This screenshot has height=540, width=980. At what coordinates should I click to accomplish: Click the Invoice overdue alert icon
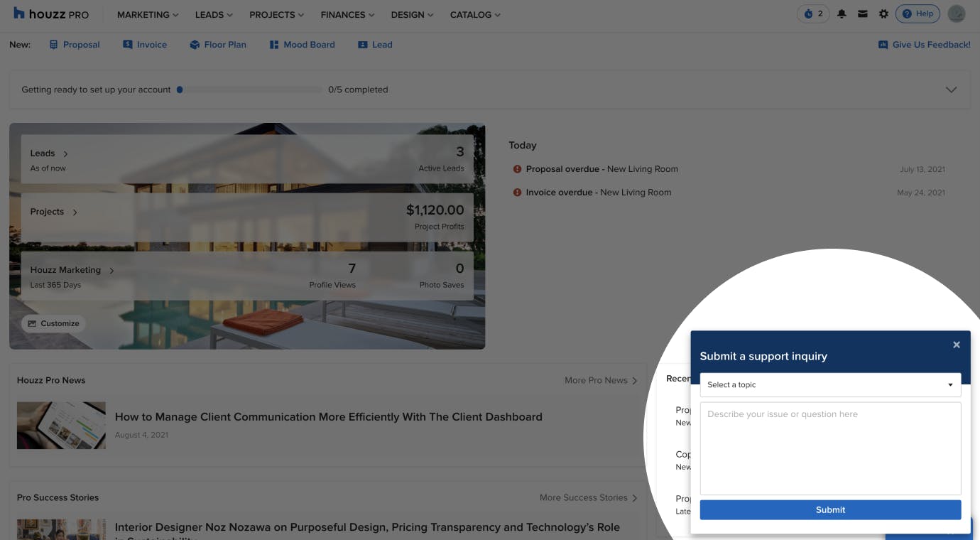click(x=517, y=193)
